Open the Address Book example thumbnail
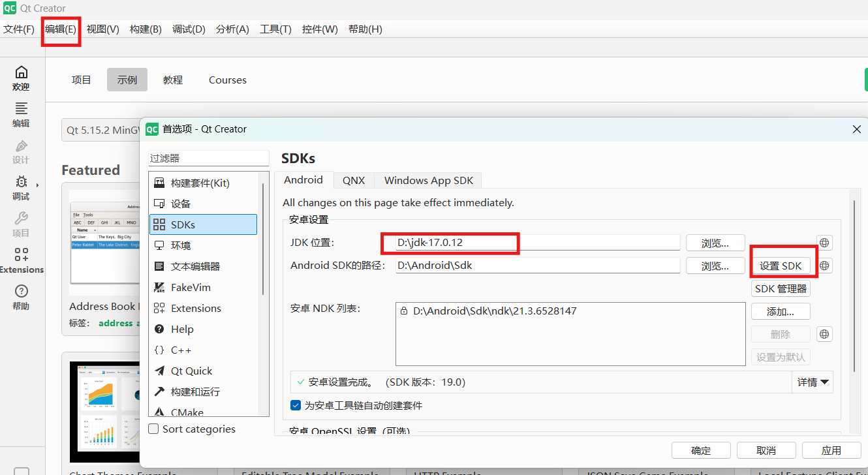 [x=104, y=243]
